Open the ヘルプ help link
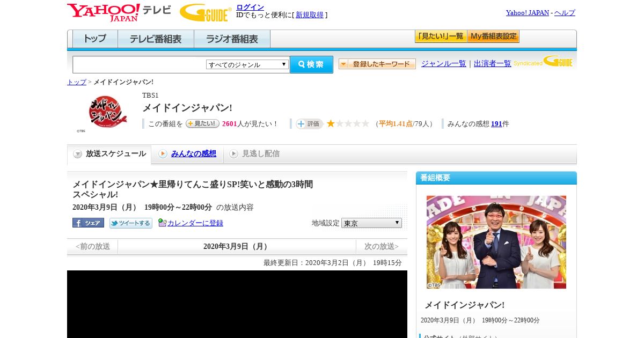 coord(565,12)
